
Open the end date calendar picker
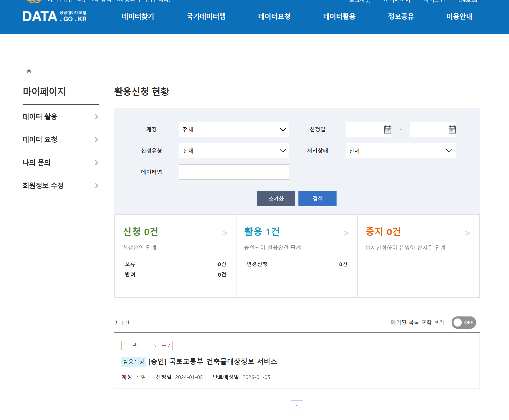[452, 129]
